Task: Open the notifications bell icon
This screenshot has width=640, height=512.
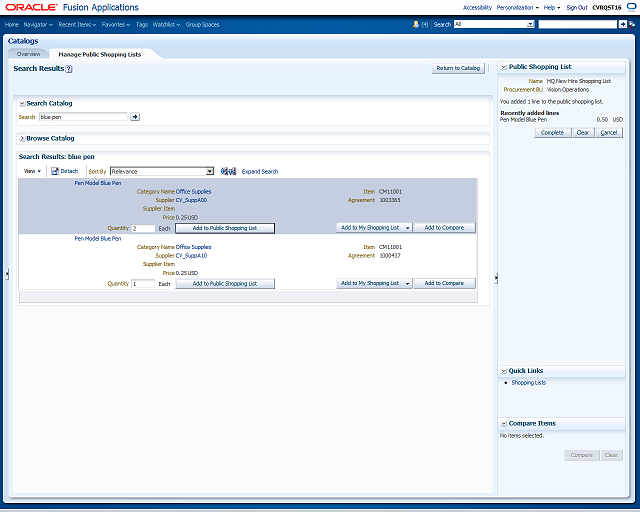Action: click(416, 24)
